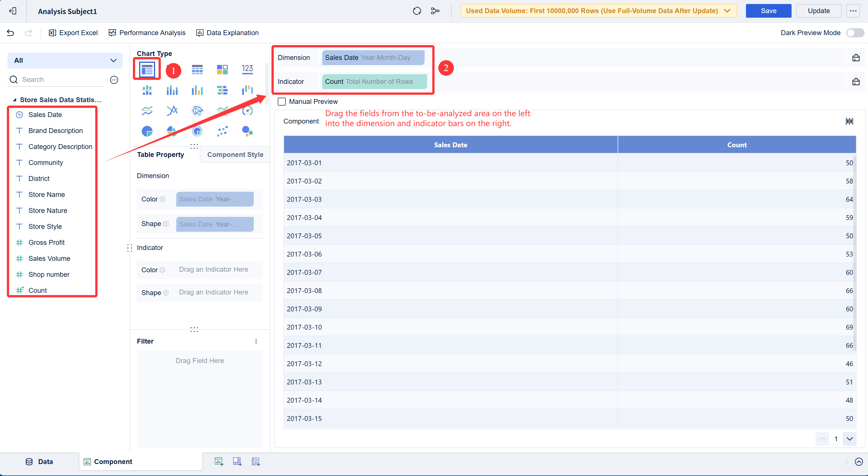Switch to the Data tab at bottom
The width and height of the screenshot is (868, 476).
click(x=39, y=461)
